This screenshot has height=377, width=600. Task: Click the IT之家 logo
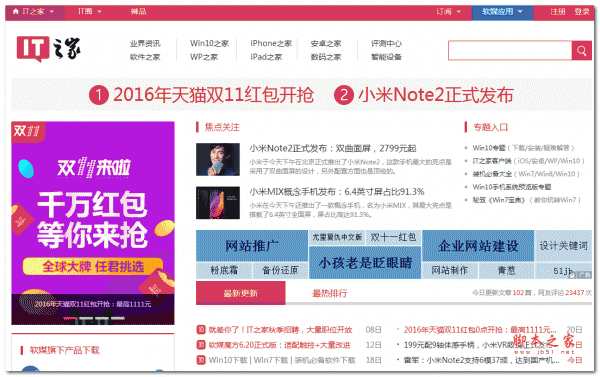[49, 49]
